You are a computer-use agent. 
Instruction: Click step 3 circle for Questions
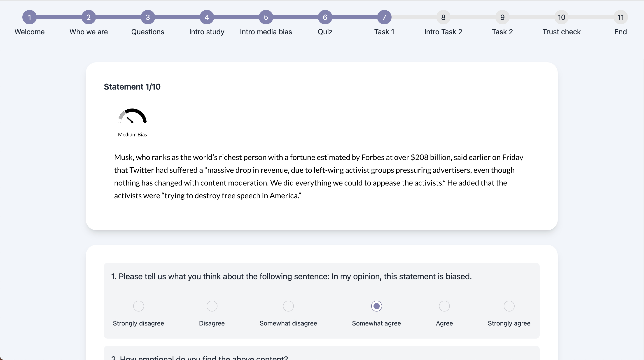click(148, 17)
